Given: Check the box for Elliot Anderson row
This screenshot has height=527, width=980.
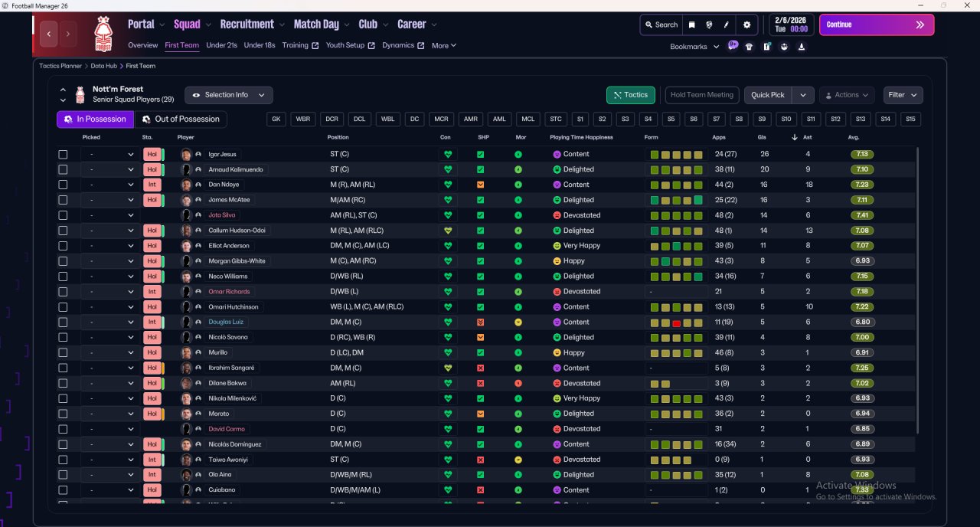Looking at the screenshot, I should [x=63, y=246].
